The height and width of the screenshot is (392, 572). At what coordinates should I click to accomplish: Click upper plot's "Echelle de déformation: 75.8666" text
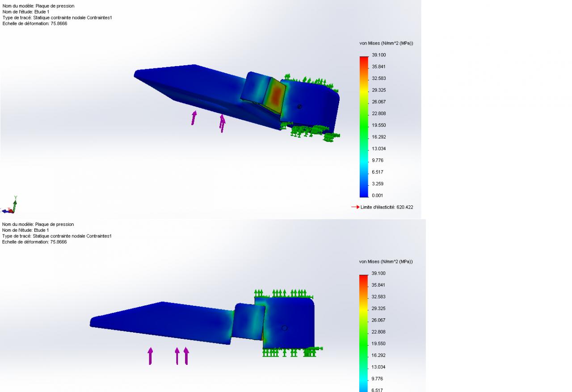[x=35, y=23]
